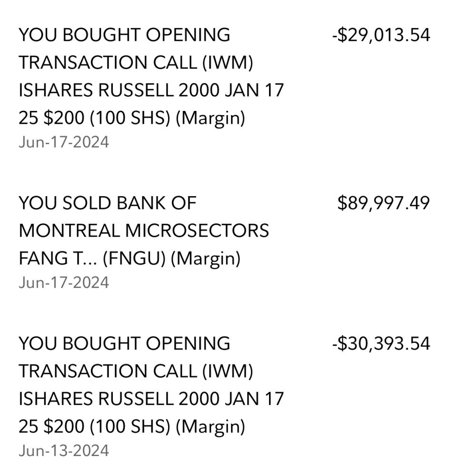Click the "YOU SOLD BANK OF" text line
Viewport: 449px width, 476px height.
(x=108, y=203)
